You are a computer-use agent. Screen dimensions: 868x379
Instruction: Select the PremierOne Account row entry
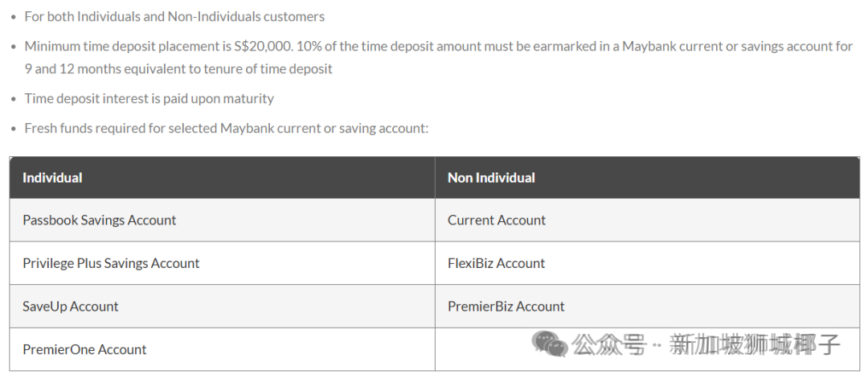click(x=84, y=349)
